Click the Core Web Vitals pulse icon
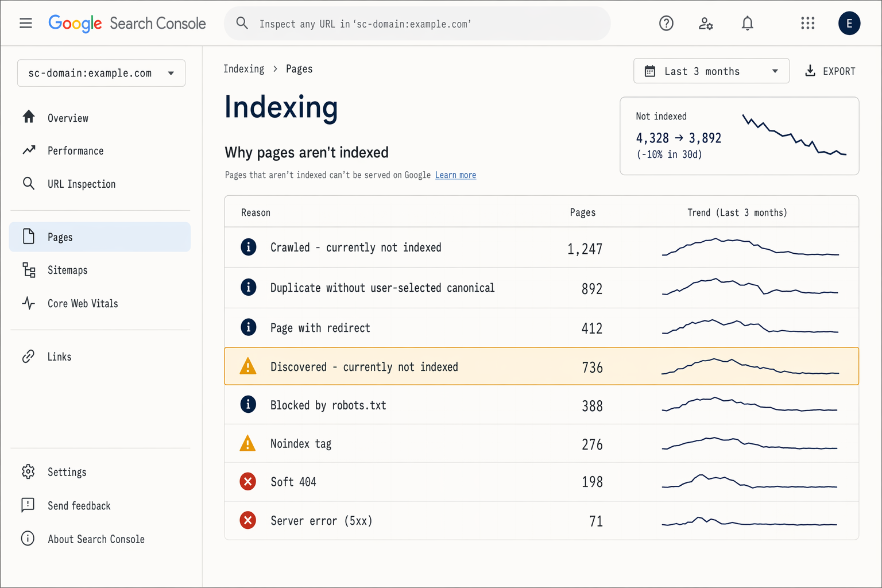Viewport: 882px width, 588px height. click(x=29, y=303)
